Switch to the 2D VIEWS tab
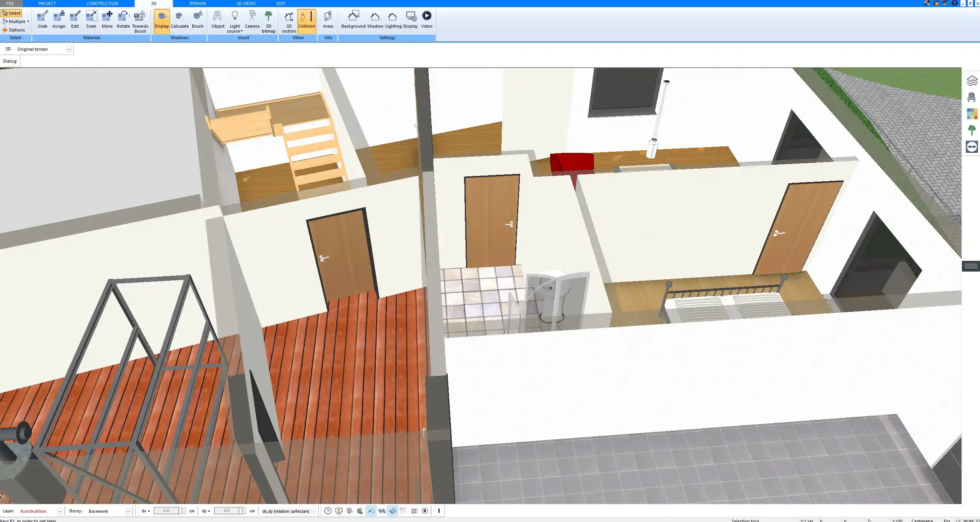 246,3
